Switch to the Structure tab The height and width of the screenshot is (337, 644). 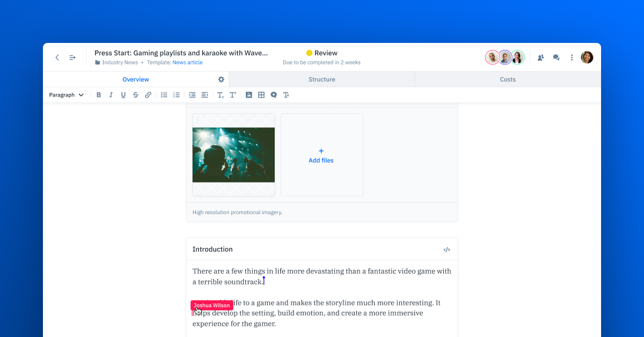click(321, 79)
